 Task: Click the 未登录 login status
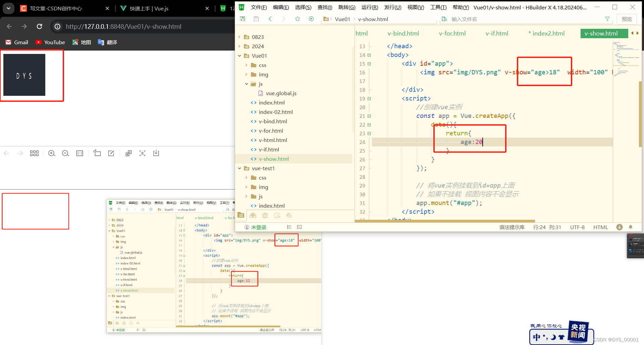(x=256, y=227)
